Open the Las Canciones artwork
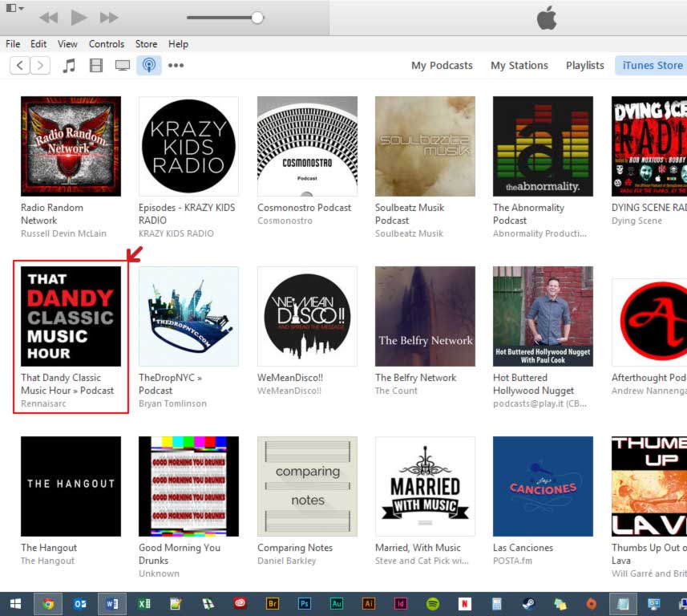This screenshot has height=616, width=687. click(543, 486)
